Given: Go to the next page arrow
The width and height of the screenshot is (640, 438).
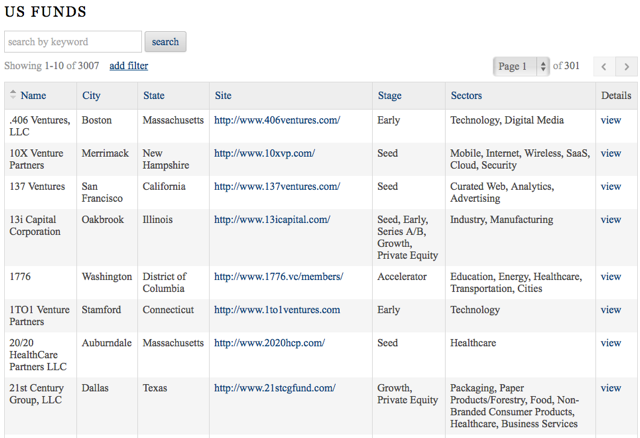Looking at the screenshot, I should (627, 67).
